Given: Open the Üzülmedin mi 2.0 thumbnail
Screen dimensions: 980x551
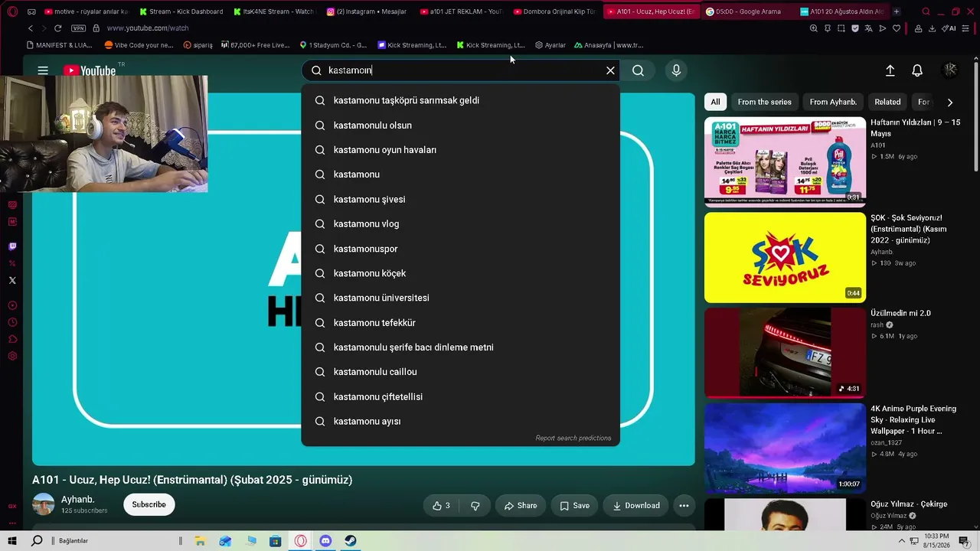Looking at the screenshot, I should click(x=785, y=353).
